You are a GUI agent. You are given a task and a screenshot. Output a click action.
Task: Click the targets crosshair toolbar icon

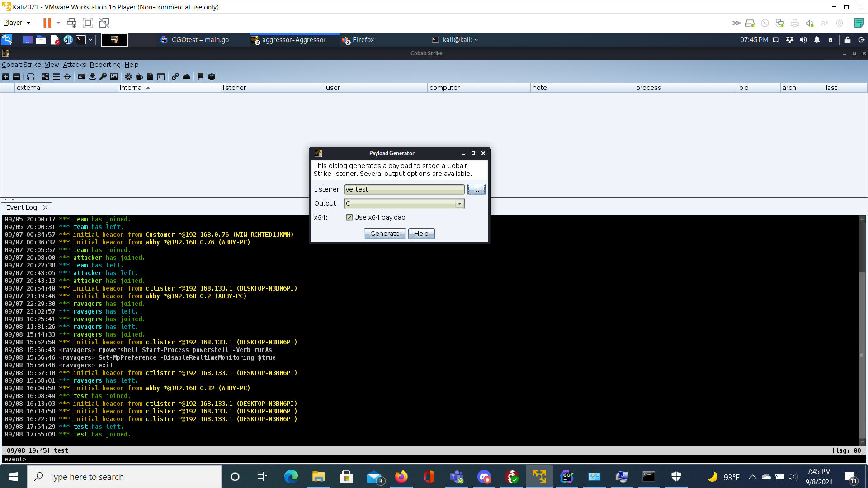pos(67,76)
